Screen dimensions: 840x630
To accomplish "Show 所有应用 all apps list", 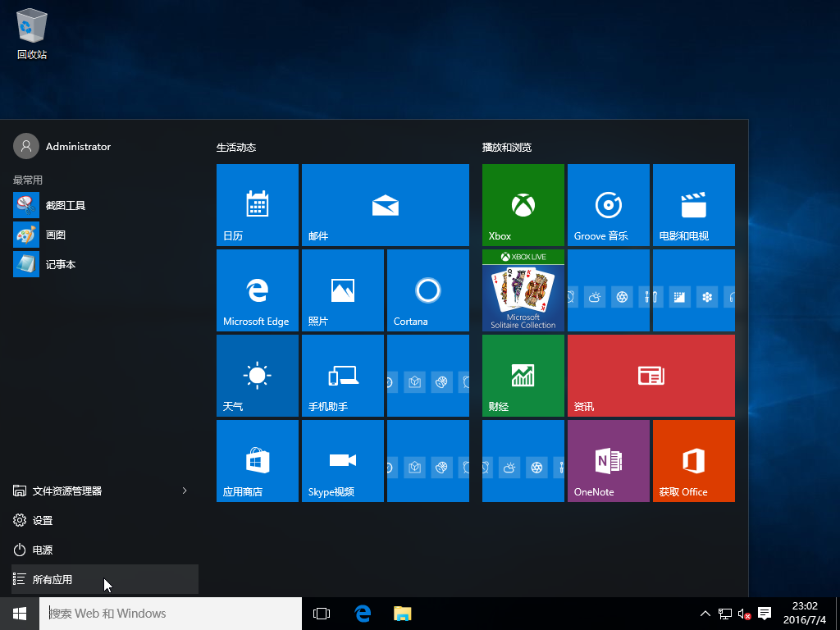I will [x=105, y=579].
